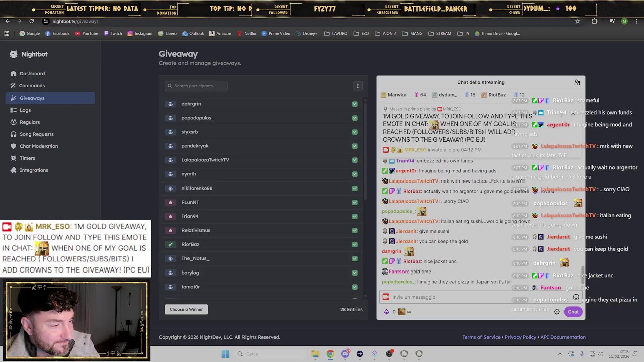Open Discord from taskbar
The image size is (644, 362).
(x=345, y=354)
